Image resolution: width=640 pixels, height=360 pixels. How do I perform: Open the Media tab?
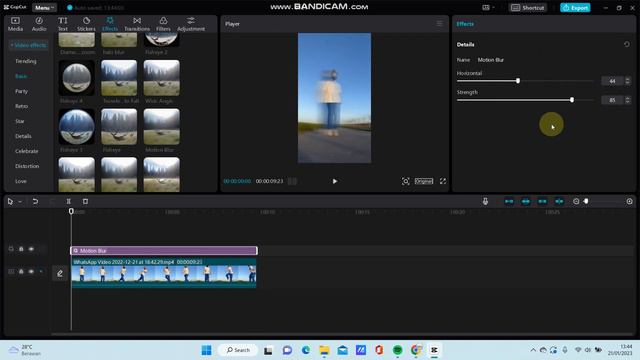coord(15,24)
